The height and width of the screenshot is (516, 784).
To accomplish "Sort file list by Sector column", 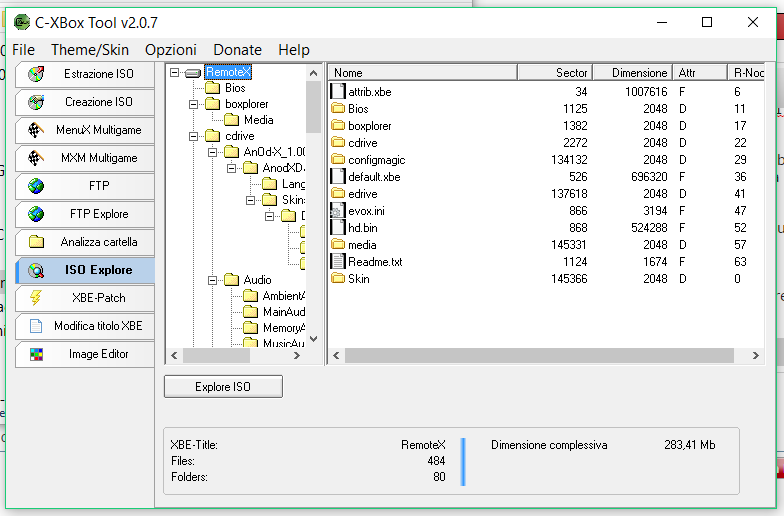I will click(555, 73).
